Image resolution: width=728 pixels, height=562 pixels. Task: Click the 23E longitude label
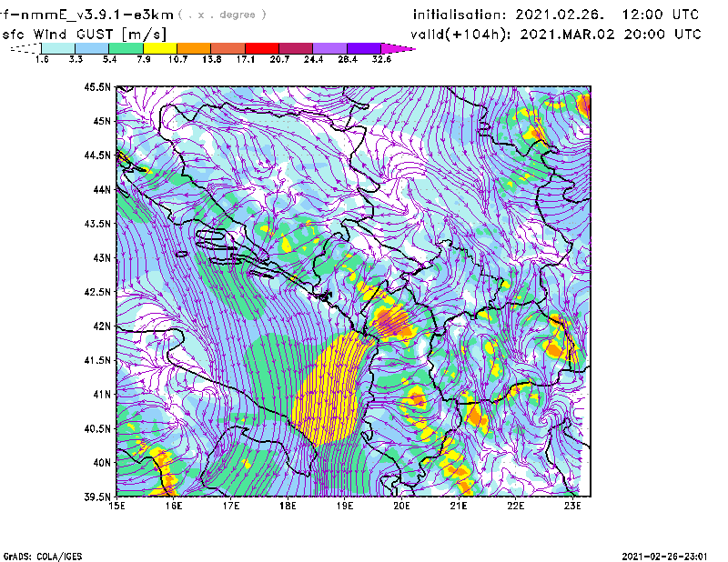point(572,506)
